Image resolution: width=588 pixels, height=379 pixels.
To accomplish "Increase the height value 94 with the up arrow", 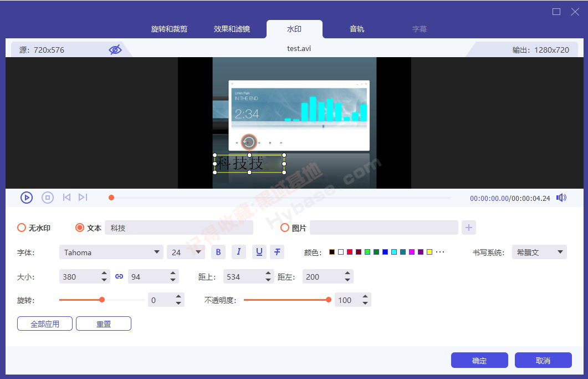I will (173, 273).
